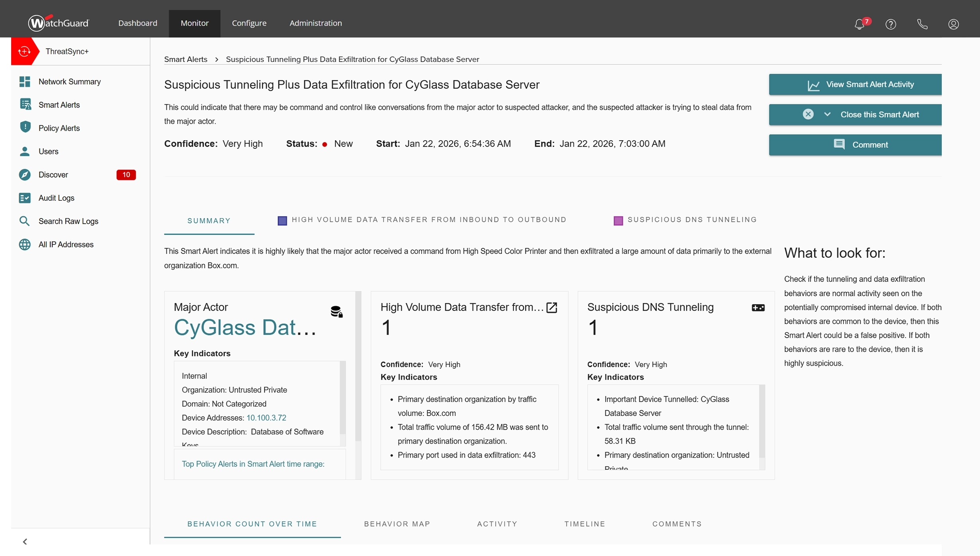
Task: Open the user account profile icon
Action: coord(953,24)
